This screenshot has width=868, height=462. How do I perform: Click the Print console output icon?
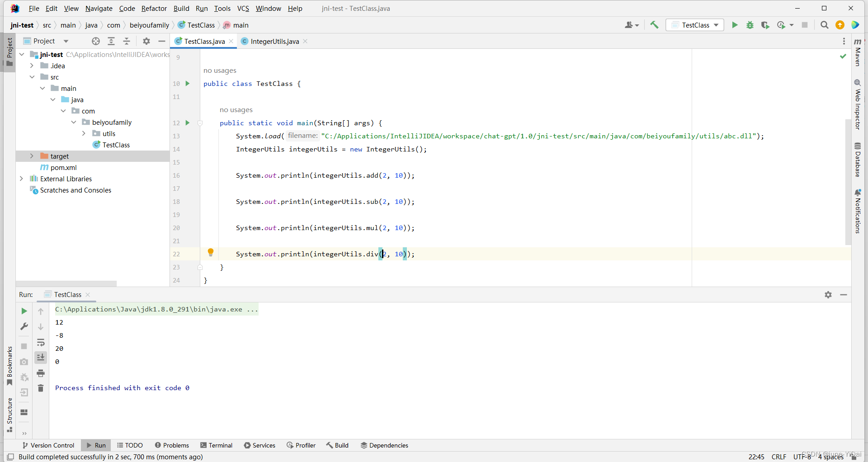(x=41, y=373)
